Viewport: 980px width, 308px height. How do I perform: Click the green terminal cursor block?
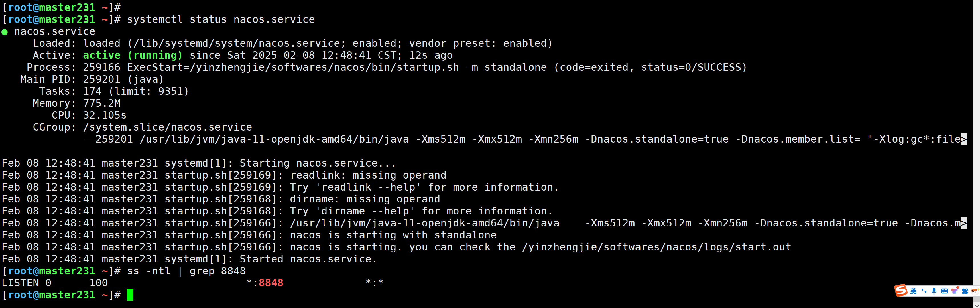point(130,295)
